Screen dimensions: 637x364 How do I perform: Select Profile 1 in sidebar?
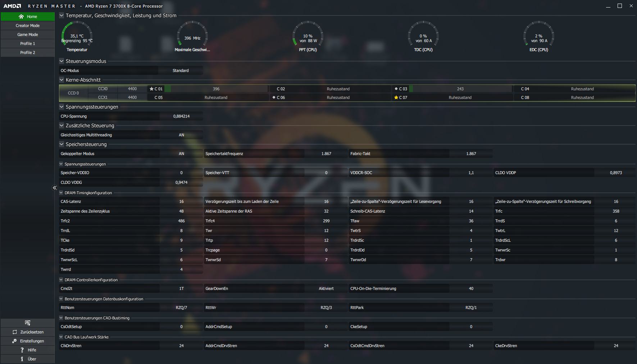click(28, 44)
